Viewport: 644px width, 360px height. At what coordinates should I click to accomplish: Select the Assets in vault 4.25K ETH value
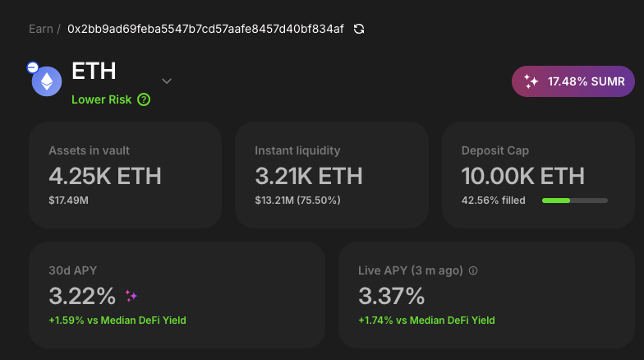(105, 176)
